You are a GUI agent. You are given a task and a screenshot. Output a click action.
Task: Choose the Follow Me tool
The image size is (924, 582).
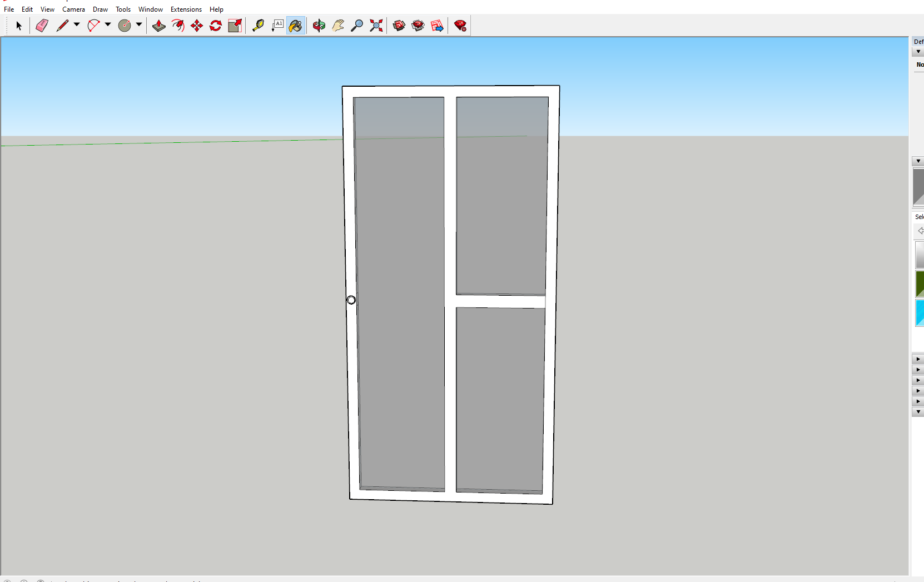[178, 26]
